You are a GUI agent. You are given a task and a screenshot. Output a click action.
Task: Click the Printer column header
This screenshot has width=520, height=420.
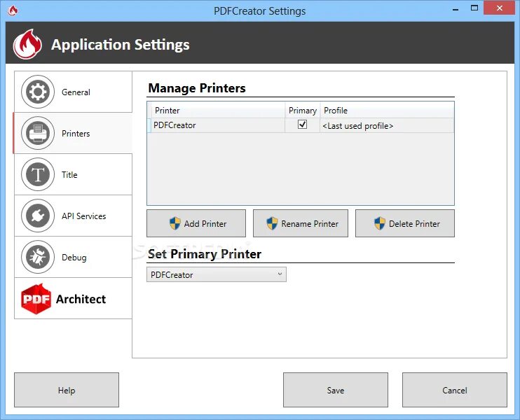pos(218,111)
